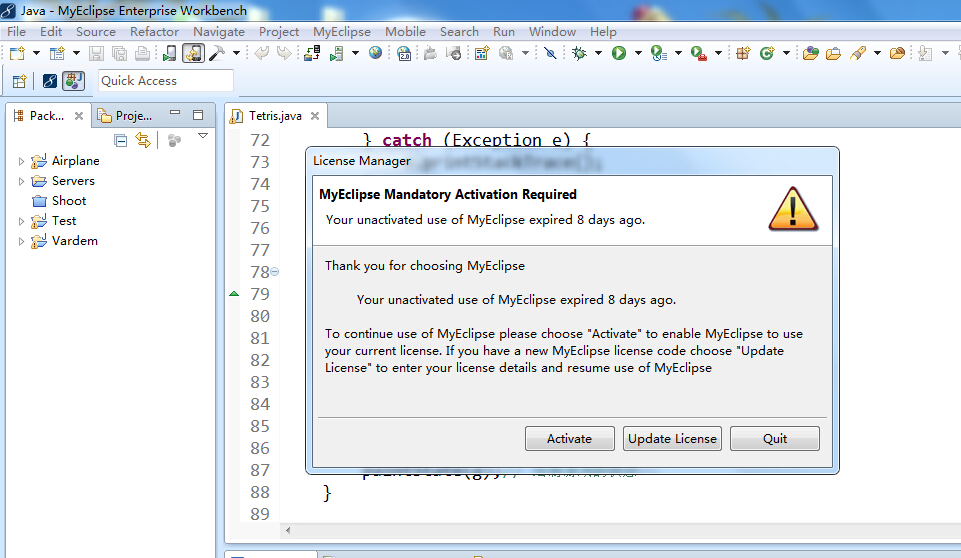Open the Navigate menu
Viewport: 961px width, 558px height.
coord(219,32)
